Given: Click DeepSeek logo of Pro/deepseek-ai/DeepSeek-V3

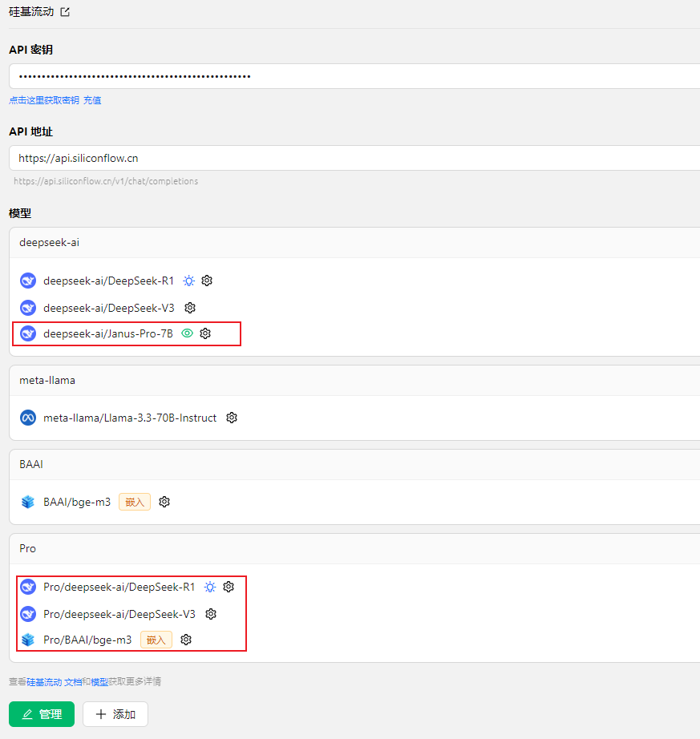Looking at the screenshot, I should [x=28, y=614].
